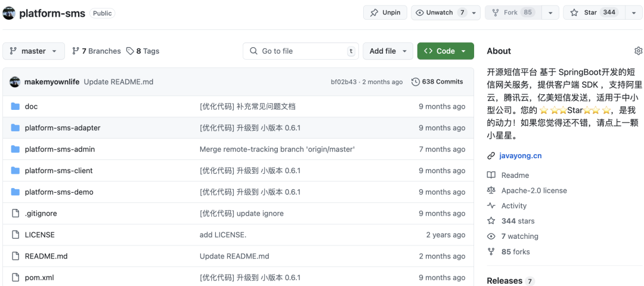Viewport: 644px width, 286px height.
Task: Expand the dropdown arrow next to Star
Action: tap(633, 13)
